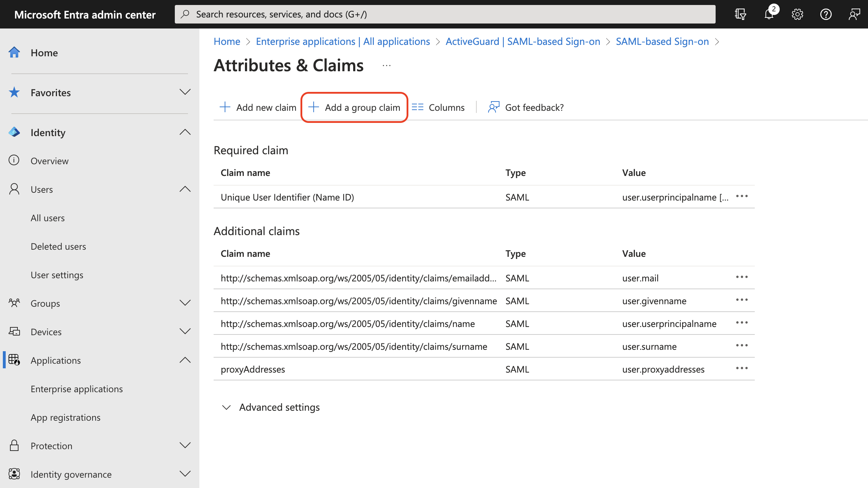The width and height of the screenshot is (868, 488).
Task: Click the Type header under Required claim
Action: pyautogui.click(x=516, y=173)
